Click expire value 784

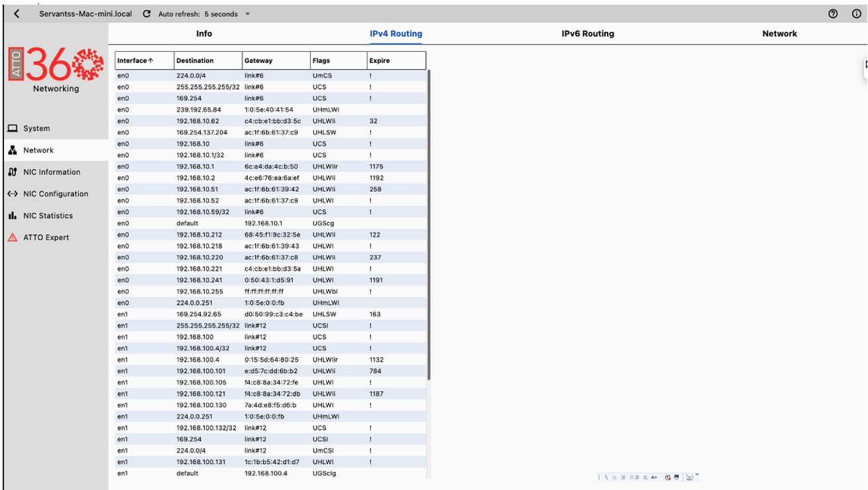tap(375, 371)
